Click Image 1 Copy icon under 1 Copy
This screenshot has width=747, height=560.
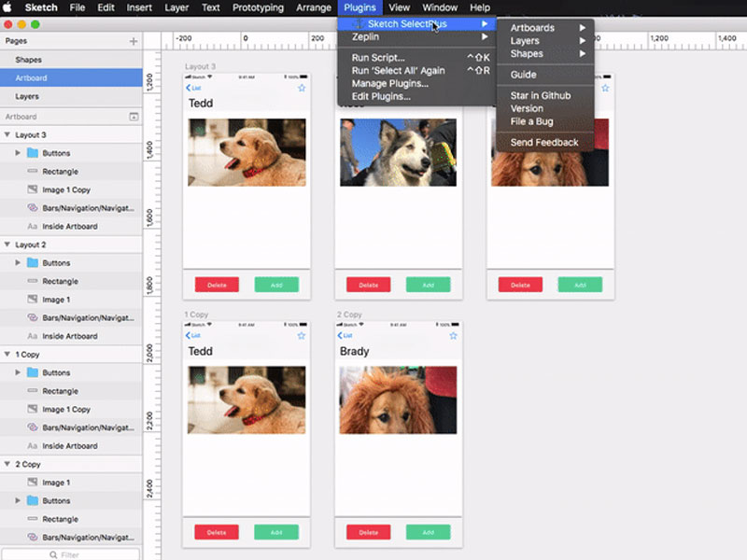pyautogui.click(x=33, y=409)
